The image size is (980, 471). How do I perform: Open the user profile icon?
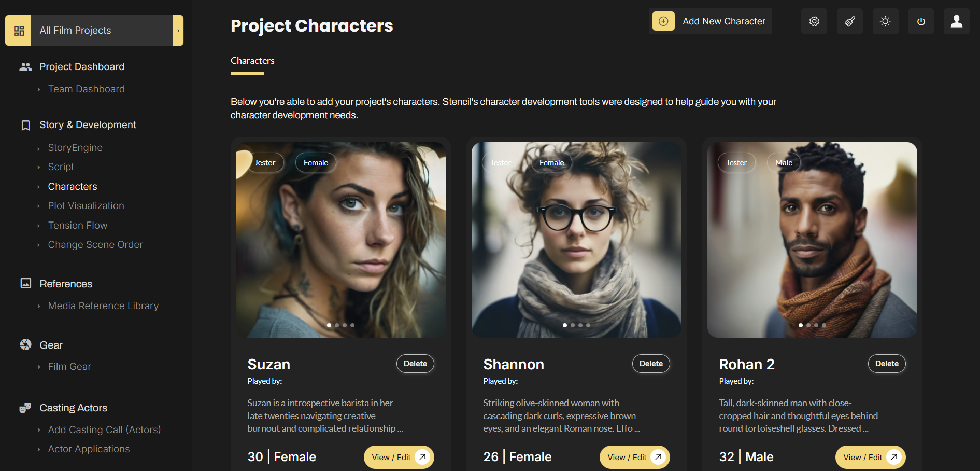(956, 21)
